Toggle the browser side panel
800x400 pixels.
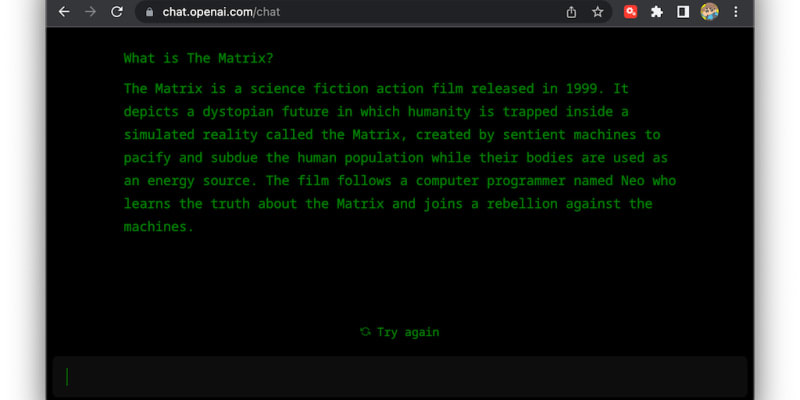click(x=683, y=12)
